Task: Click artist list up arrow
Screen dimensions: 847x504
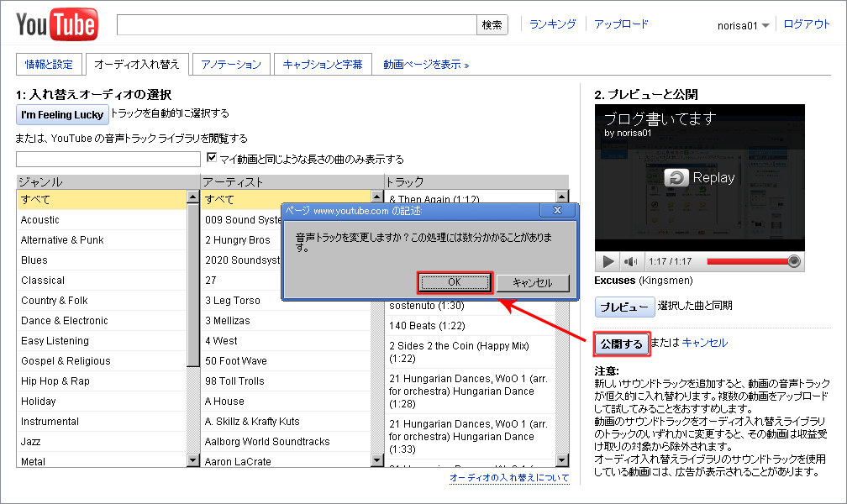Action: (x=377, y=196)
